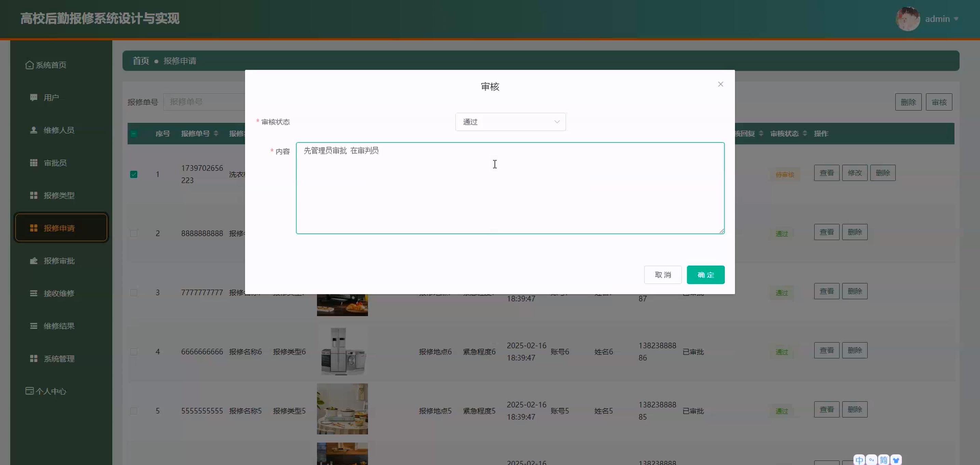Screen dimensions: 980x465
Task: Click the 确定 confirm button
Action: point(705,275)
